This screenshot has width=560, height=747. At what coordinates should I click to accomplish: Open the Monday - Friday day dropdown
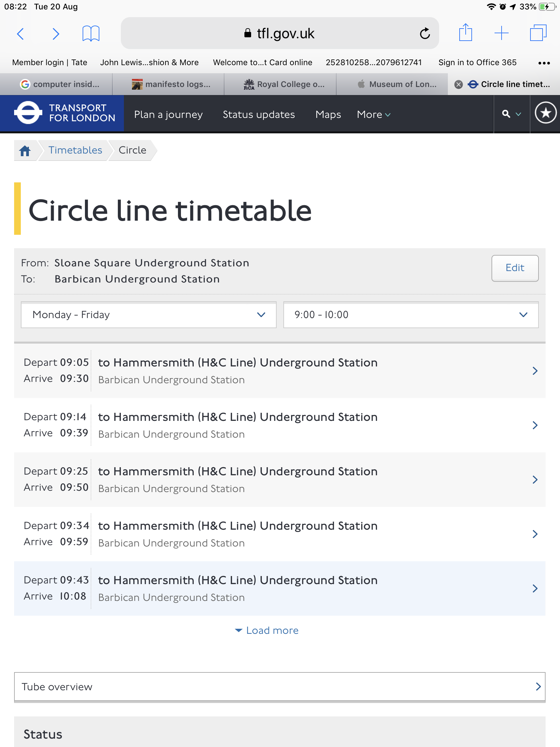click(x=148, y=315)
